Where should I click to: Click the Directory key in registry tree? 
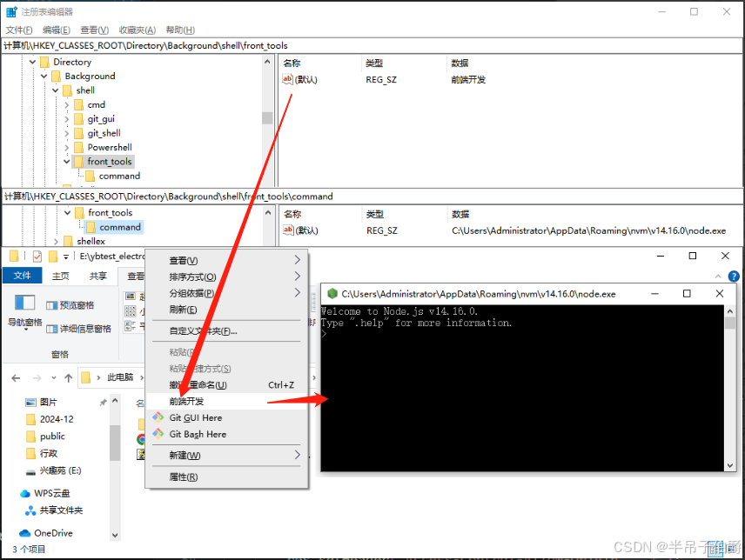pyautogui.click(x=72, y=62)
